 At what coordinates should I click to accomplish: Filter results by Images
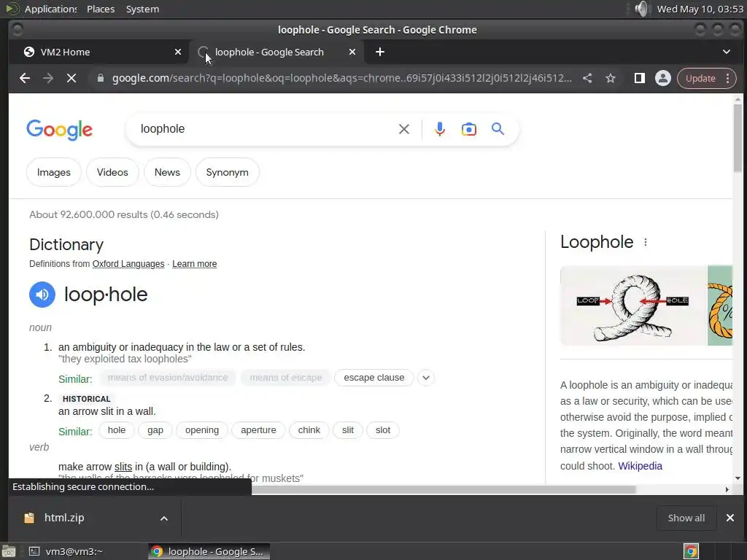pos(54,172)
